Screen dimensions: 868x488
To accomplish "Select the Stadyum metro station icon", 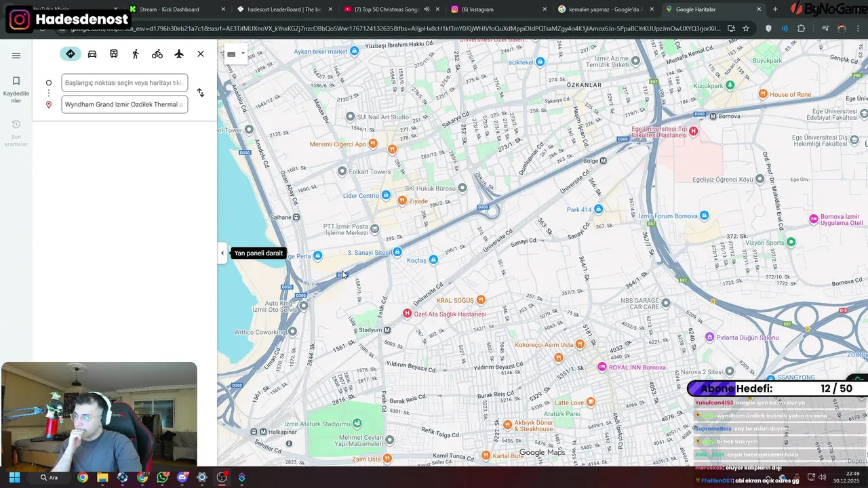I will (387, 330).
